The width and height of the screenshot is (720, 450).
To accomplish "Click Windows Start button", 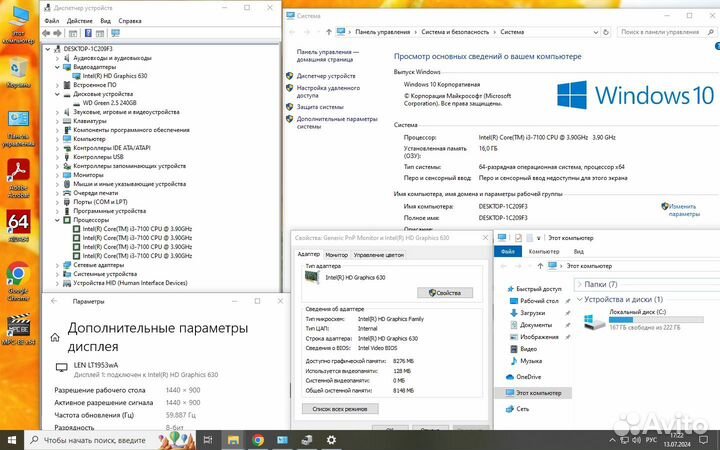I will coord(12,440).
